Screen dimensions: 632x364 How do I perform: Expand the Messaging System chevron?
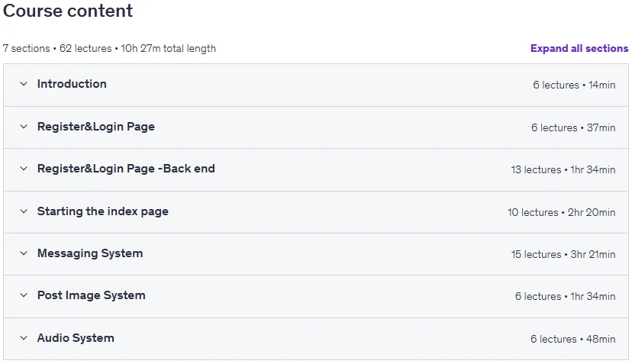[24, 253]
